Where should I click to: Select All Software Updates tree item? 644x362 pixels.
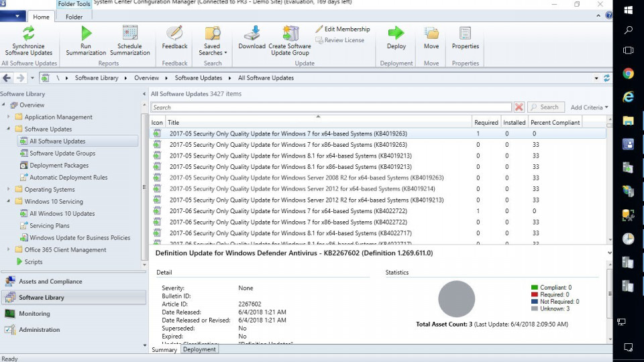click(x=78, y=141)
